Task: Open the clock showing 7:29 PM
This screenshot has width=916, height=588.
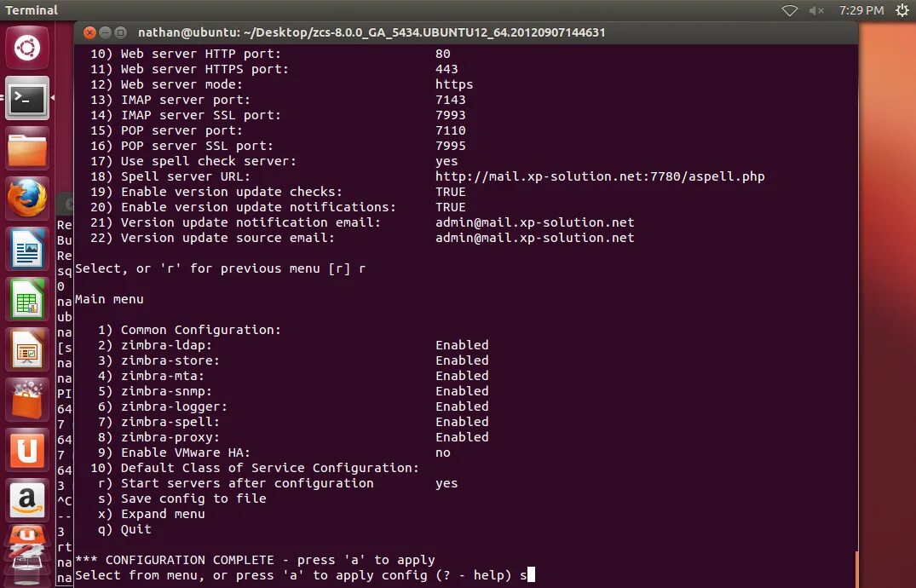Action: coord(861,10)
